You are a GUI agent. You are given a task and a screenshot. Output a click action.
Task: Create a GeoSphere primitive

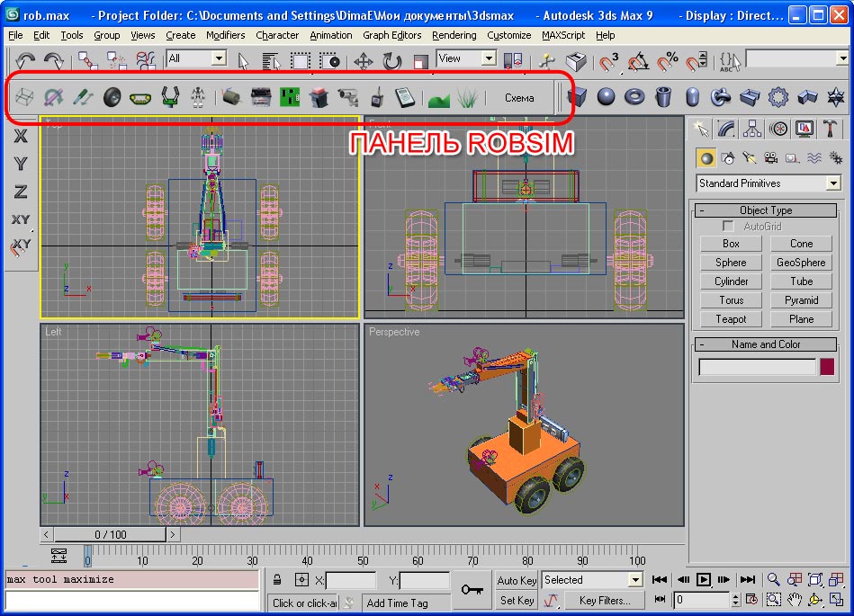point(801,263)
